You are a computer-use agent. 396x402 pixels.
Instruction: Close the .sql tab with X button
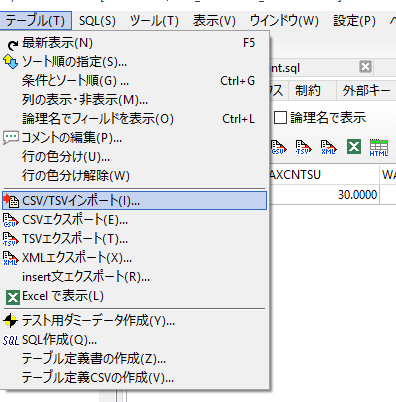(365, 67)
